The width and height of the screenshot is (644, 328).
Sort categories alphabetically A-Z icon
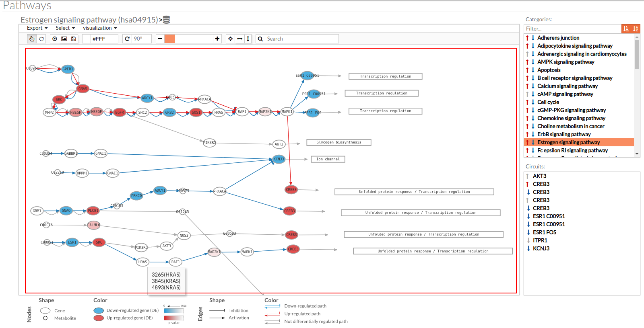coord(636,29)
